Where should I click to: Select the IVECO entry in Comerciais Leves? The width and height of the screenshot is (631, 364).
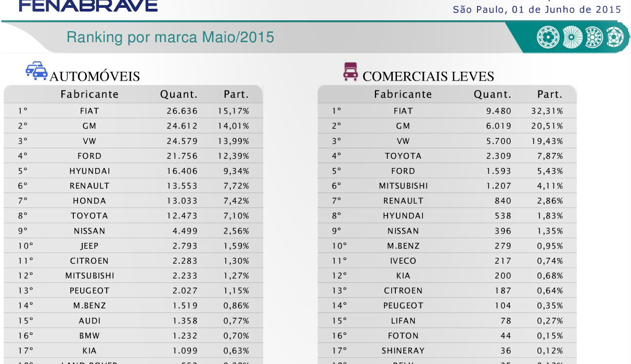pos(403,261)
